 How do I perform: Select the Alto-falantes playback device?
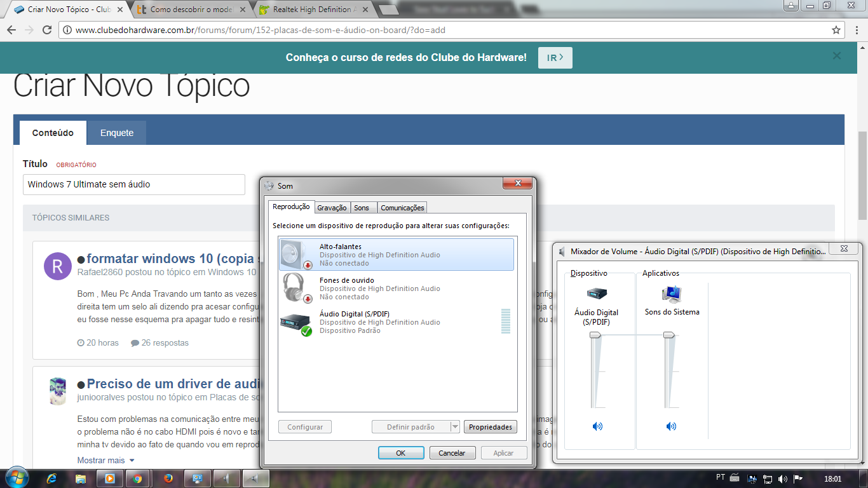(397, 254)
